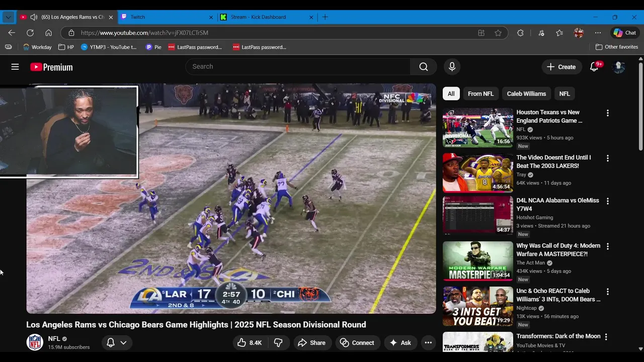Select the NFL filter chip

pyautogui.click(x=565, y=94)
